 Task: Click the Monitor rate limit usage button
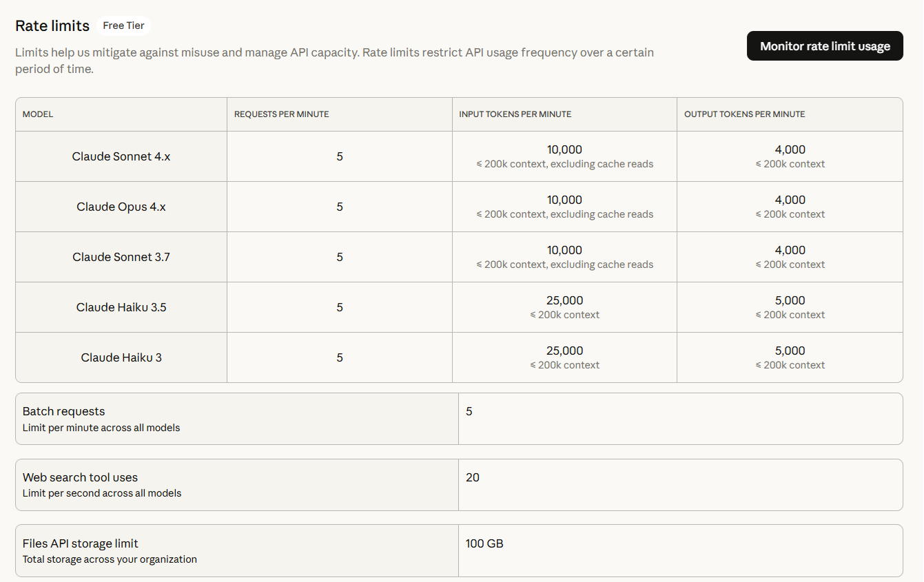click(825, 46)
